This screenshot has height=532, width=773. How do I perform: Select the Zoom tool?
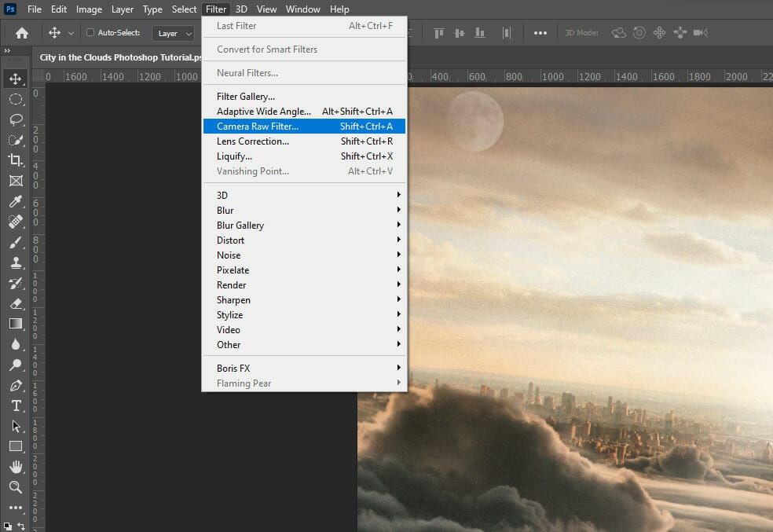pos(15,488)
